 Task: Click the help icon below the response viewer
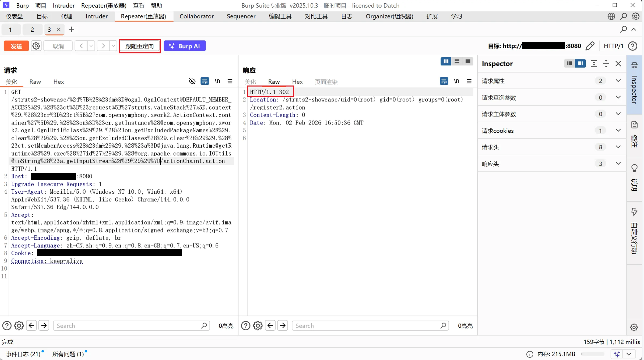click(x=246, y=326)
